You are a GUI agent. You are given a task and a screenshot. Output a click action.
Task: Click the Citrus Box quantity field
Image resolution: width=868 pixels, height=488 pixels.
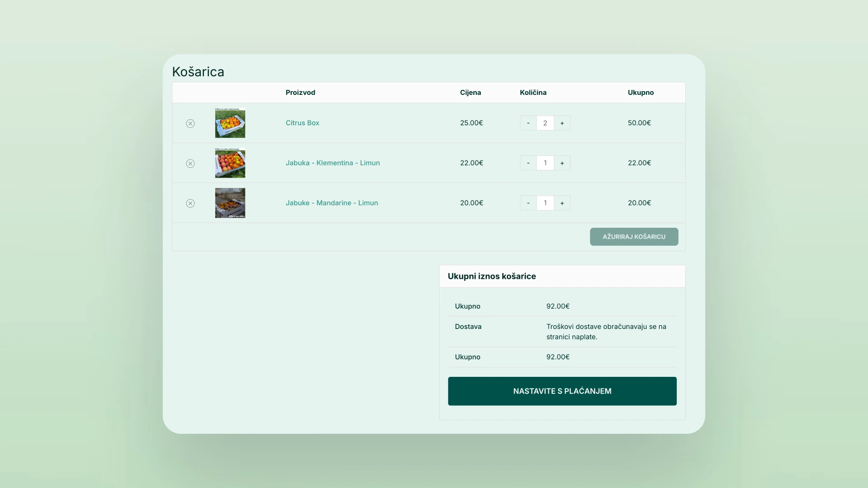545,123
